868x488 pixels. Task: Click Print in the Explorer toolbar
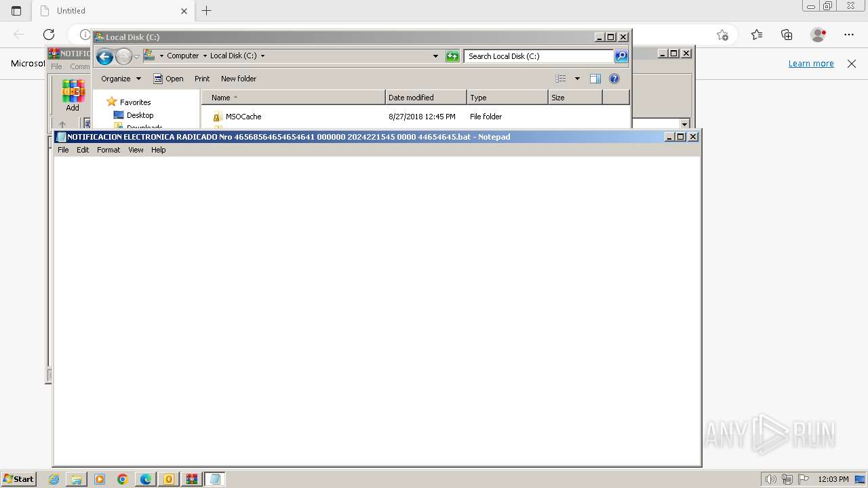tap(202, 79)
